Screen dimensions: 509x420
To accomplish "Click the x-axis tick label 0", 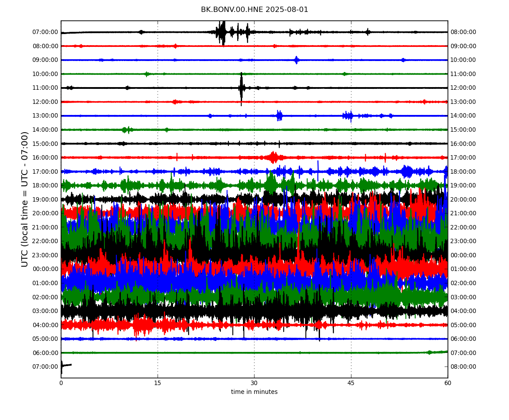I will click(x=61, y=383).
